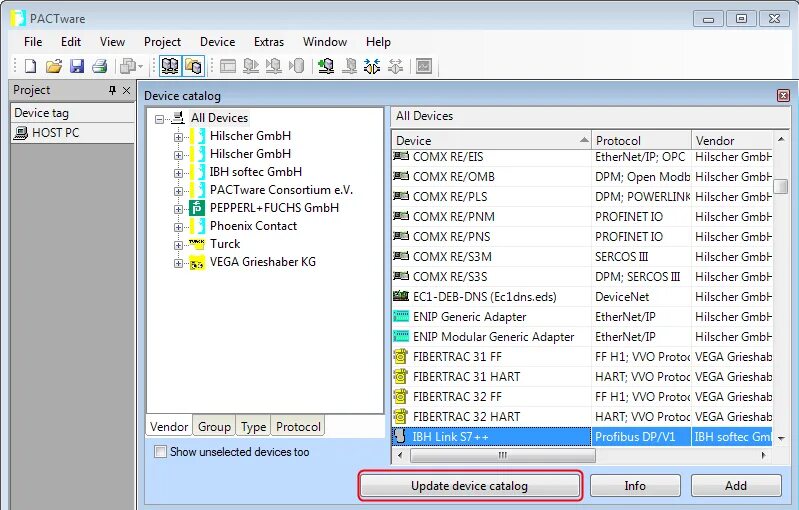Select the VEGA Grieshaber KG yellow icon
This screenshot has height=510, width=799.
click(197, 262)
